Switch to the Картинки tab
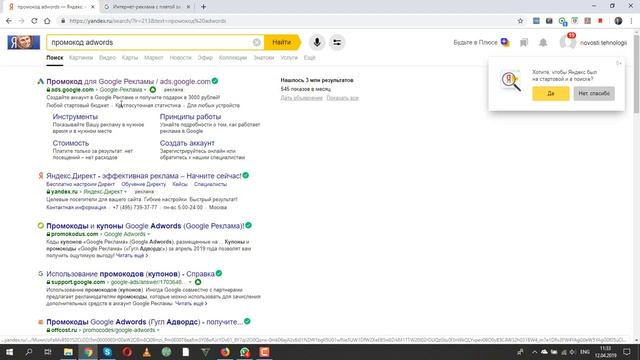 (81, 58)
